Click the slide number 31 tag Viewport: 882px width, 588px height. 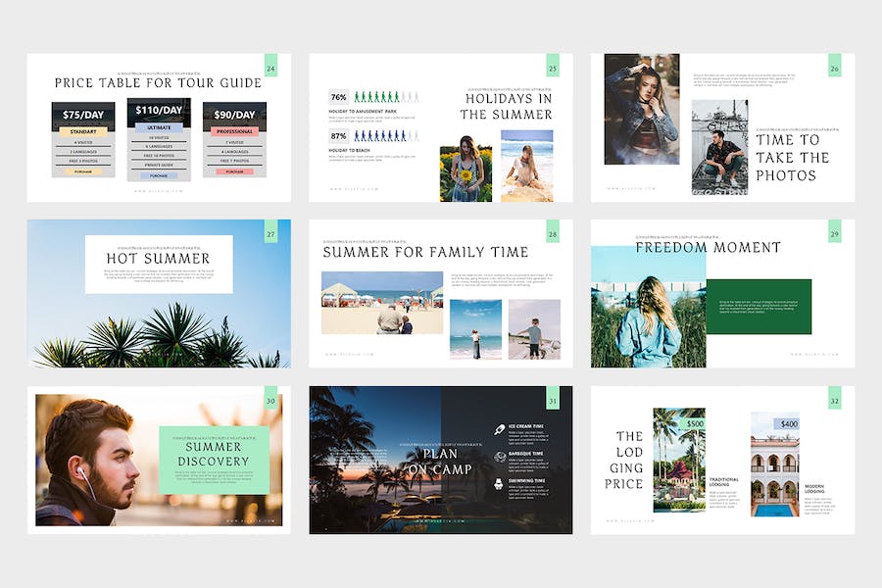[553, 398]
